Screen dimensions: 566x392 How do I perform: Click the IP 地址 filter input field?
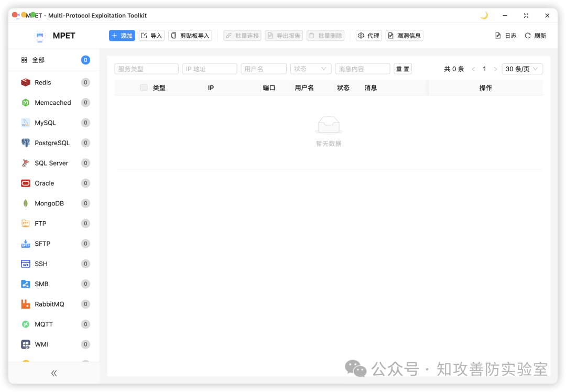[x=210, y=69]
